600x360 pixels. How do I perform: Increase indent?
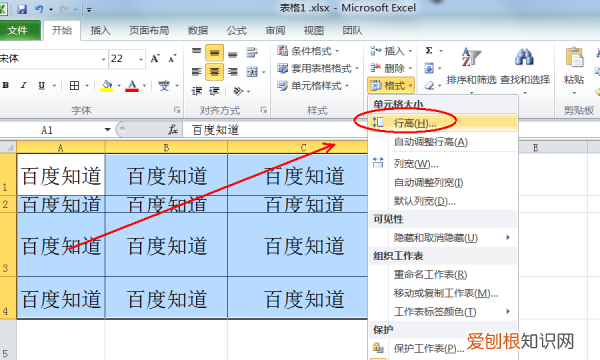tap(214, 91)
